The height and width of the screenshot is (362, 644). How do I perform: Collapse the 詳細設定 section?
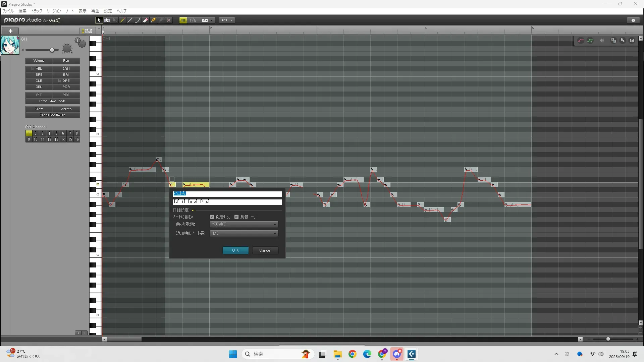pos(193,210)
